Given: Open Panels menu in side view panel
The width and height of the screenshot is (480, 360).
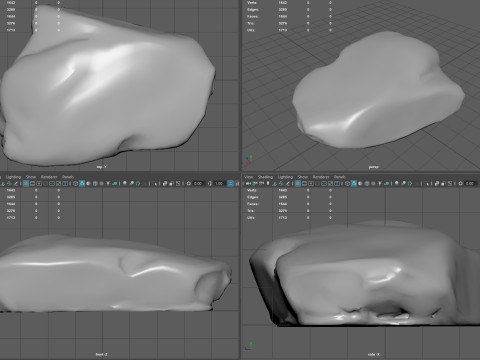Looking at the screenshot, I should [x=340, y=177].
